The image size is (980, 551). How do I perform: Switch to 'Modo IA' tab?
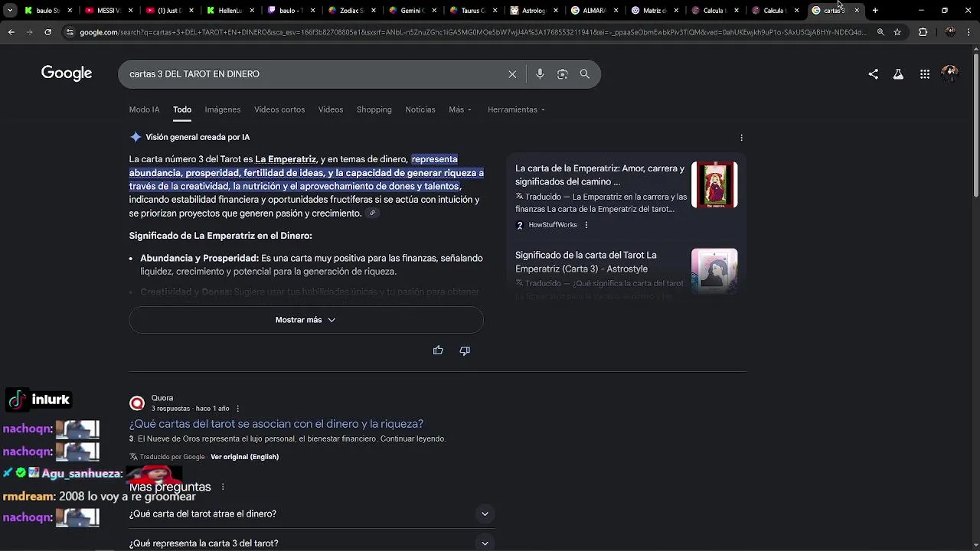point(144,109)
